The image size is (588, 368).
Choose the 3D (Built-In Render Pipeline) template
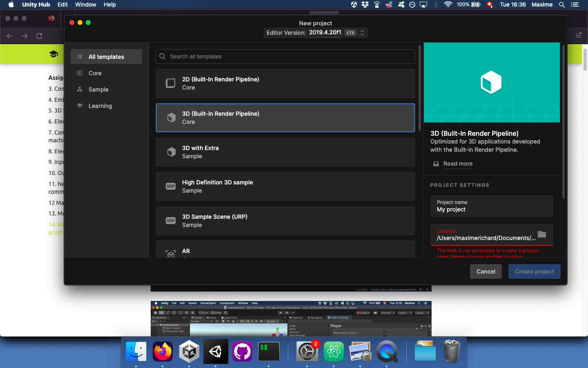click(285, 118)
